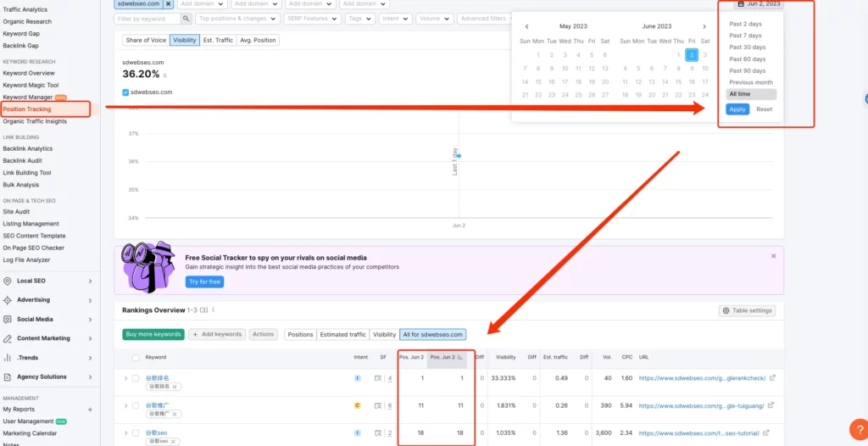This screenshot has width=868, height=446.
Task: Open the Advertising section icon
Action: click(7, 299)
